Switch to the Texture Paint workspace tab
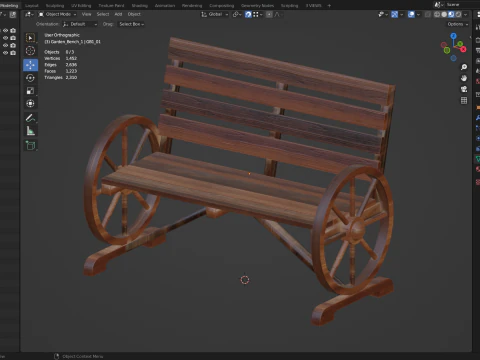Screen dimensions: 480x360 click(x=111, y=5)
